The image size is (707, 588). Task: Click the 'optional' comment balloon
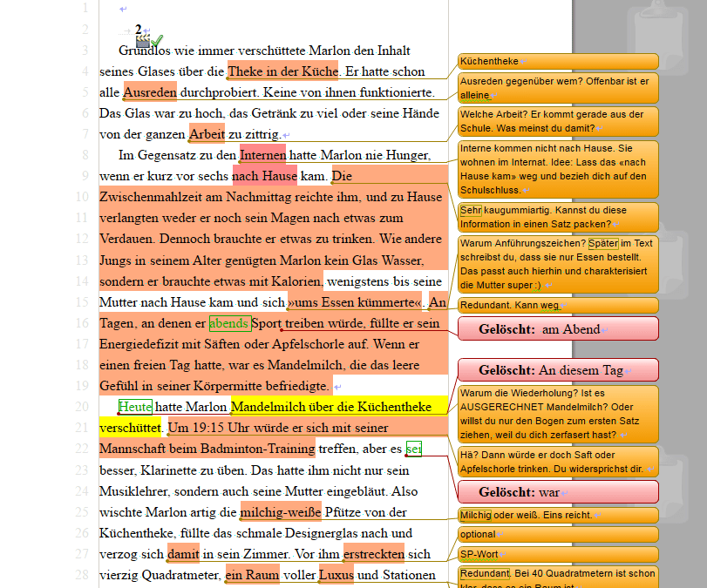(x=558, y=534)
